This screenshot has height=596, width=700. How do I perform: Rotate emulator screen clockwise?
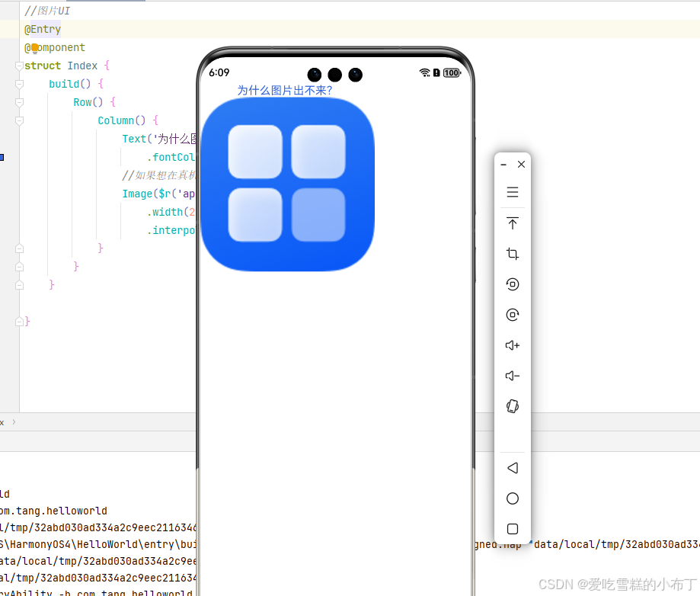tap(513, 315)
